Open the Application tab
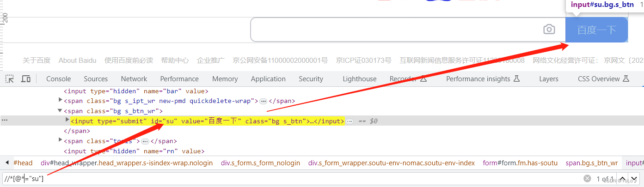The width and height of the screenshot is (644, 187). (x=268, y=79)
